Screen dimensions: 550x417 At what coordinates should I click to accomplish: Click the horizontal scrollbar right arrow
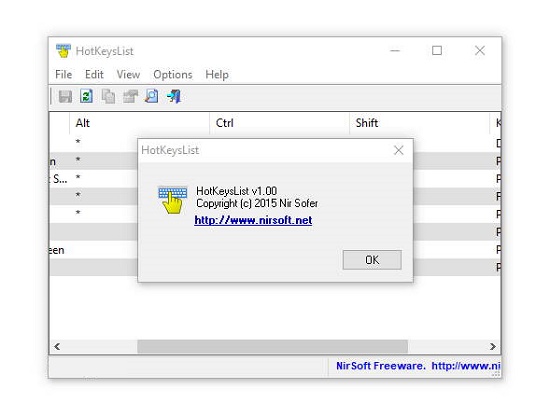(x=492, y=347)
